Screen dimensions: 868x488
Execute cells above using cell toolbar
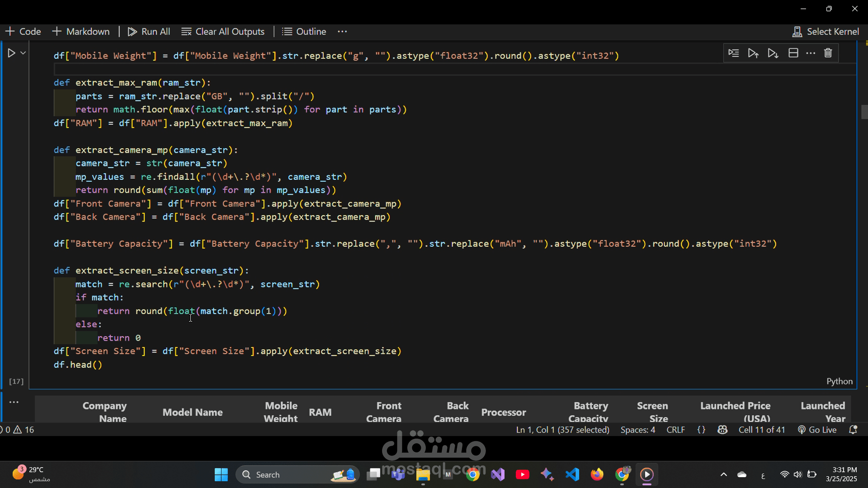(x=753, y=53)
